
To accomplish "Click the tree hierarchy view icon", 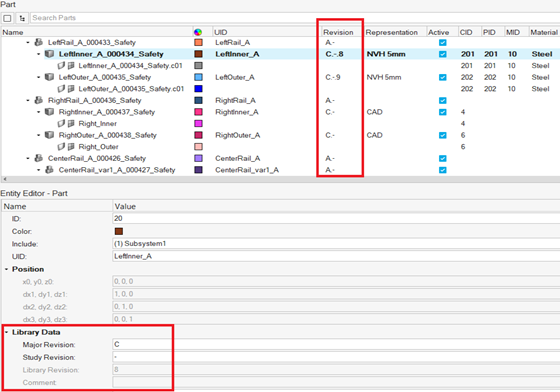I will click(22, 18).
